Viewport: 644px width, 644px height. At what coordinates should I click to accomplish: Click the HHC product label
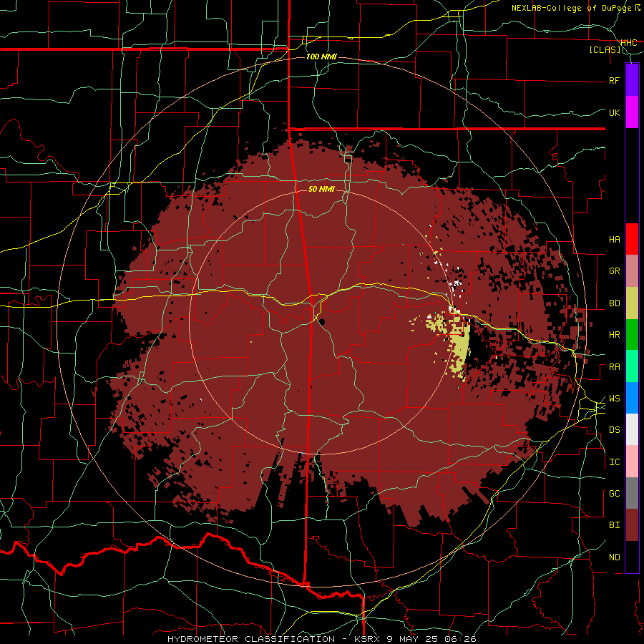[629, 43]
